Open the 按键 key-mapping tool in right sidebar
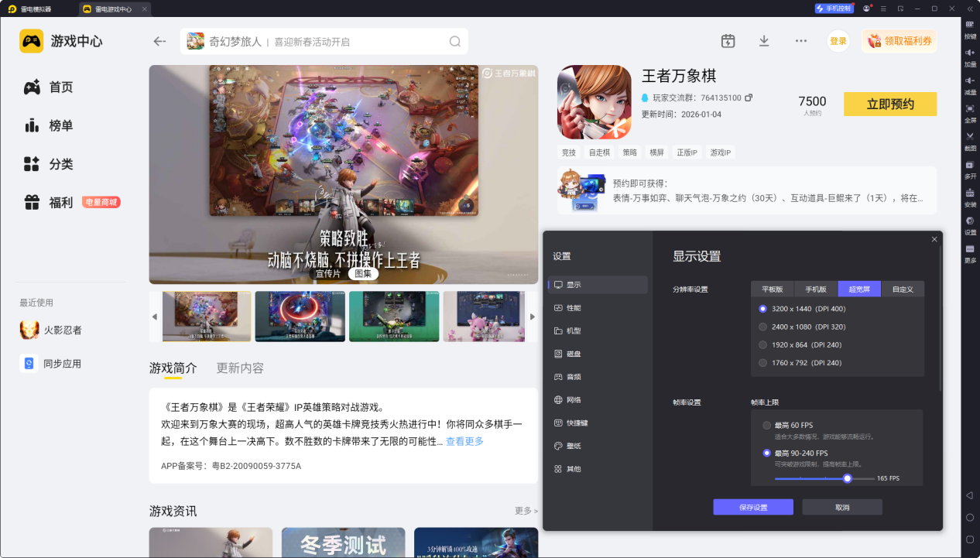980x558 pixels. (970, 29)
